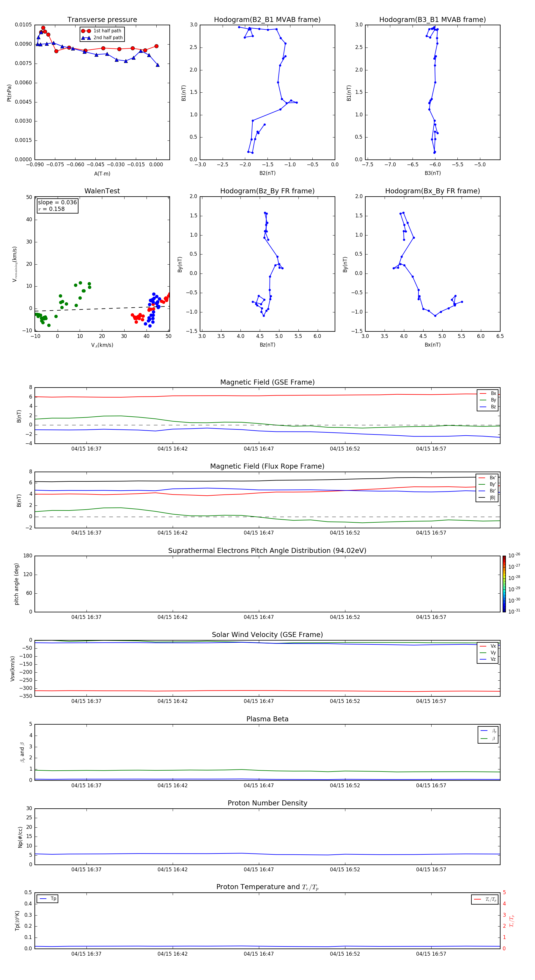This screenshot has height=980, width=535.
Task: Select the "By'" legend entry in Flux Rope panel
Action: pyautogui.click(x=487, y=484)
